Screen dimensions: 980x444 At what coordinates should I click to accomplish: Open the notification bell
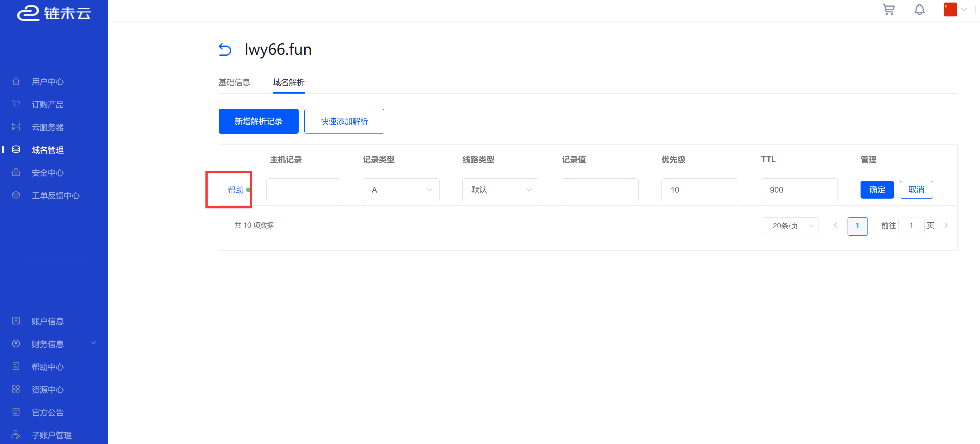pyautogui.click(x=919, y=9)
